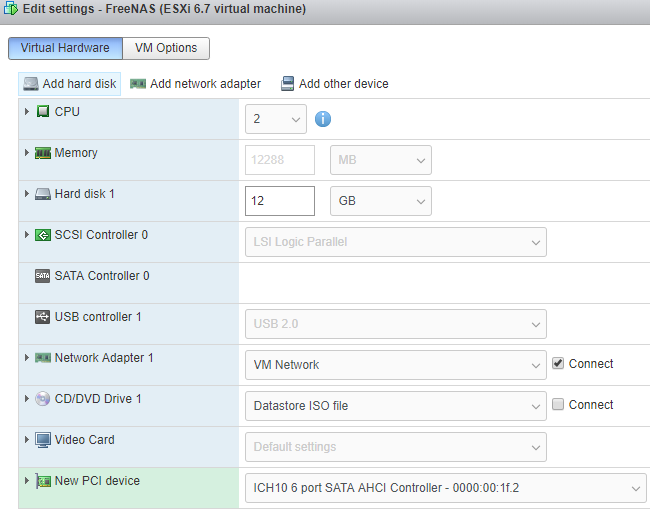Screen dimensions: 650x510
Task: Click the Memory 12288 input field
Action: pyautogui.click(x=280, y=160)
